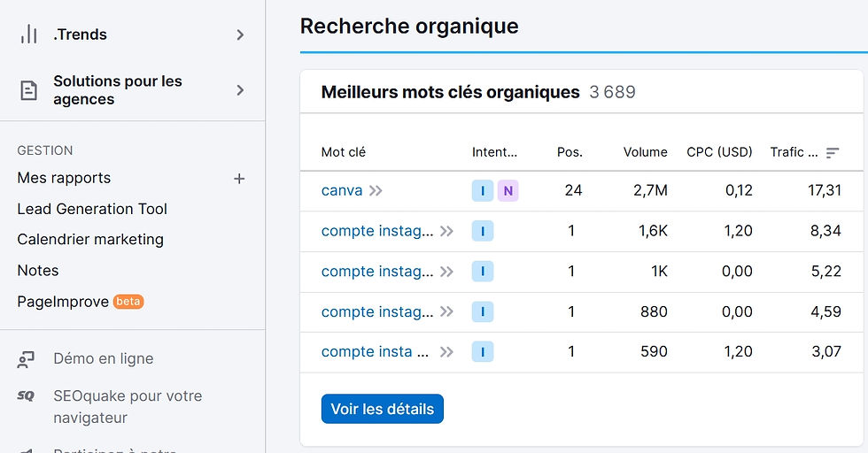This screenshot has height=453, width=868.
Task: Expand the .Trends menu chevron
Action: pyautogui.click(x=240, y=35)
